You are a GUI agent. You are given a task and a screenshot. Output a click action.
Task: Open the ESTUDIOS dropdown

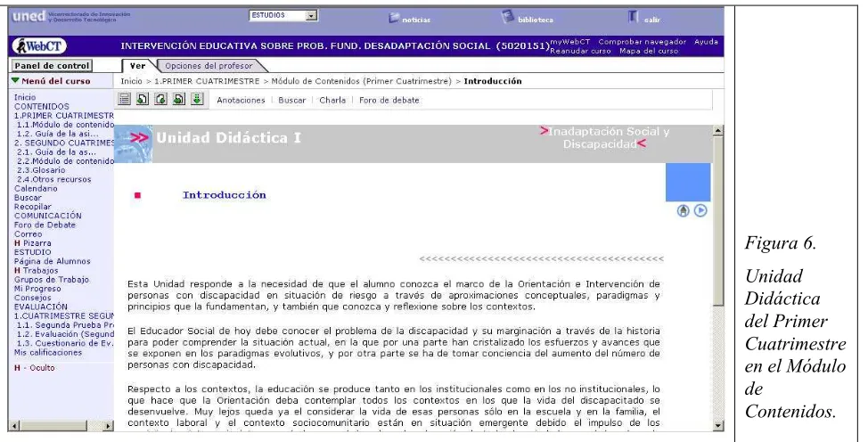[283, 15]
